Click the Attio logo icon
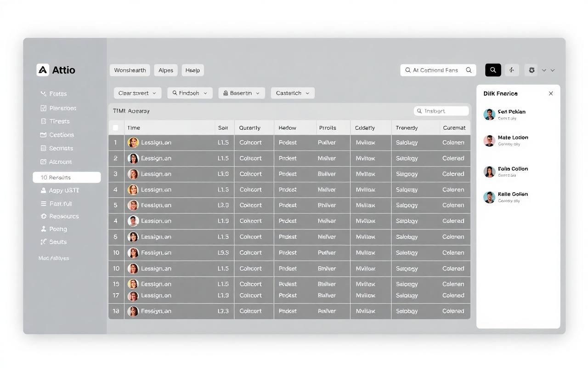The image size is (588, 368). click(43, 70)
